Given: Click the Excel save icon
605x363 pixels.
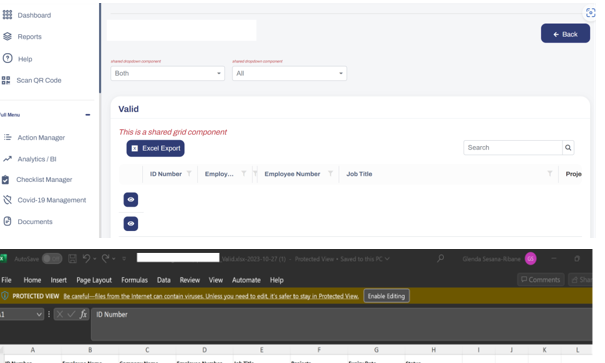Looking at the screenshot, I should click(72, 259).
